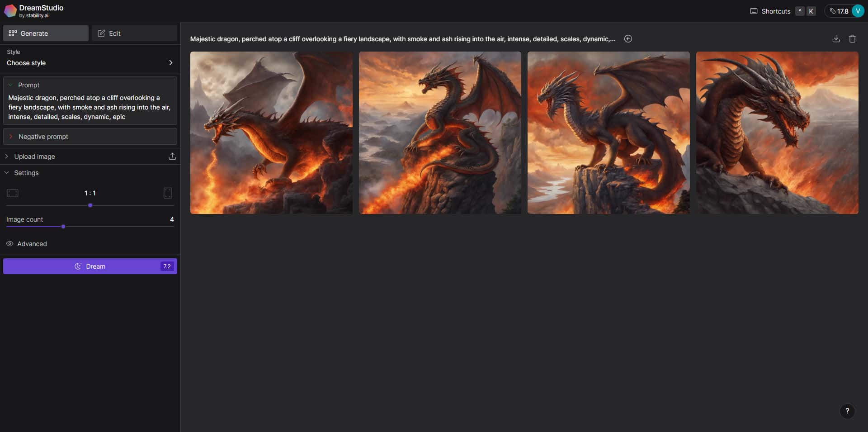This screenshot has width=868, height=432.
Task: Open the first dragon image thumbnail
Action: pyautogui.click(x=271, y=133)
